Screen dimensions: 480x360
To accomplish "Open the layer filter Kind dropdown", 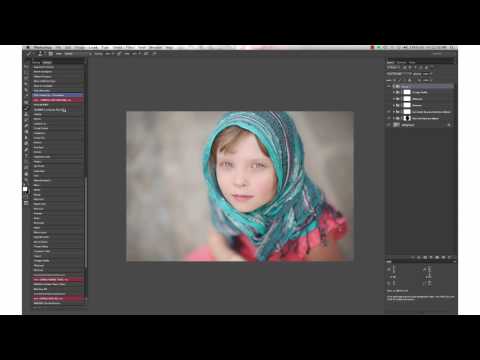I will 394,68.
